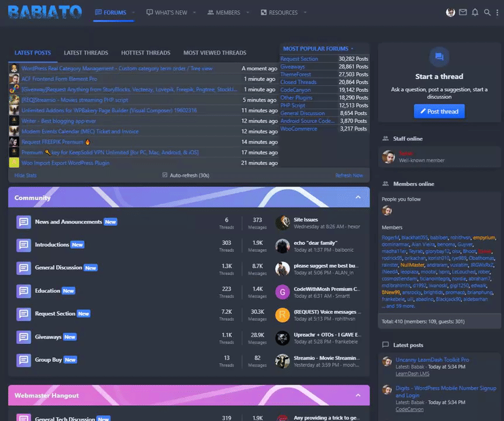Open the ThemeForest popular forum link
Image resolution: width=504 pixels, height=421 pixels.
coord(296,74)
